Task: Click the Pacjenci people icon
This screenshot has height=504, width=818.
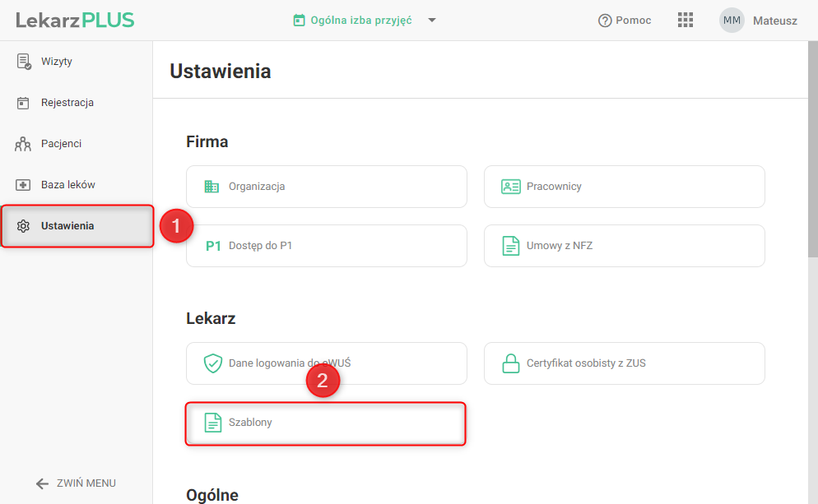Action: point(23,144)
